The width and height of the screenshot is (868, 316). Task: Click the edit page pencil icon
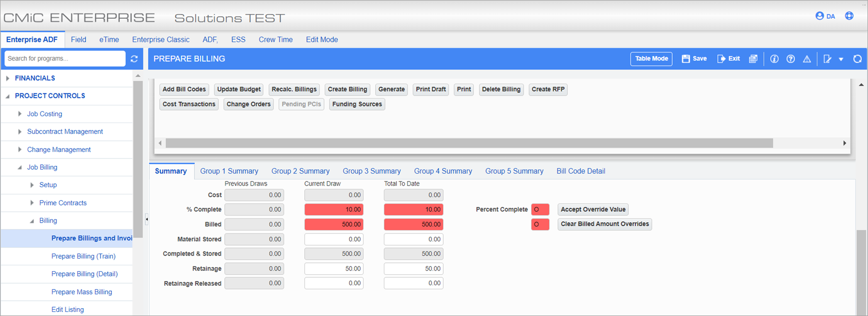point(827,59)
